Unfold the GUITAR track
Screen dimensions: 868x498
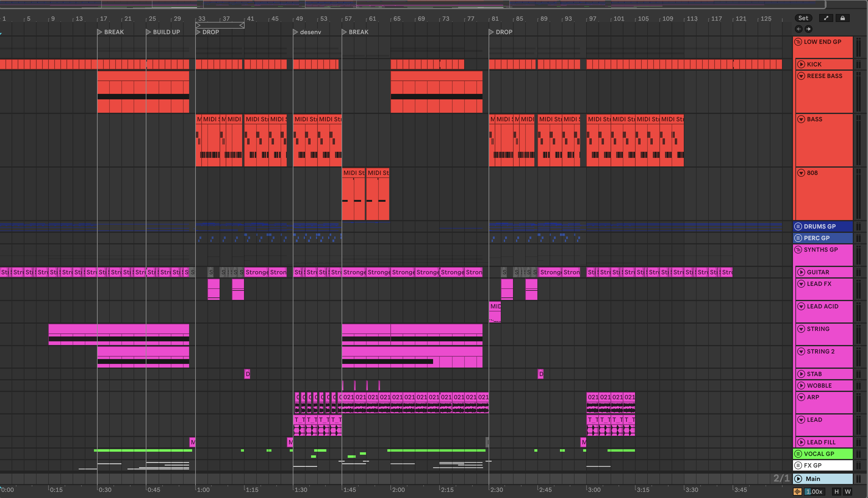(x=801, y=272)
